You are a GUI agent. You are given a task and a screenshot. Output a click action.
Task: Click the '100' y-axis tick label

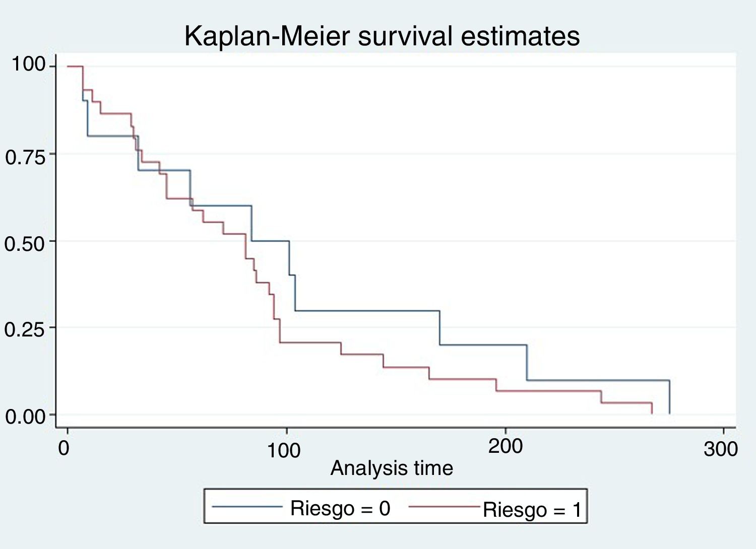(28, 64)
